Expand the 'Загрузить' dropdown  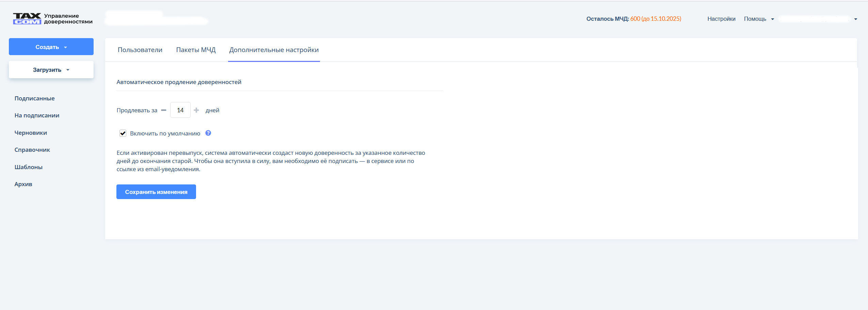pos(51,70)
